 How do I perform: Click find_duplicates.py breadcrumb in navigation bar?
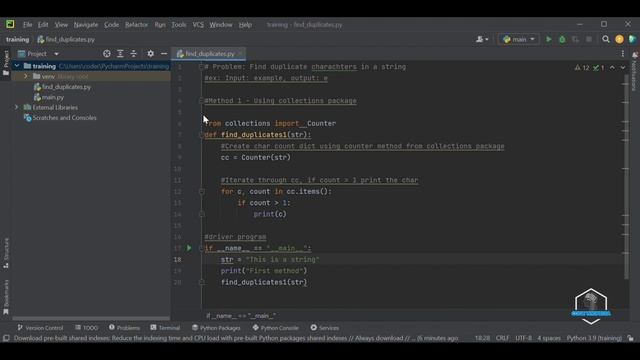click(x=66, y=40)
